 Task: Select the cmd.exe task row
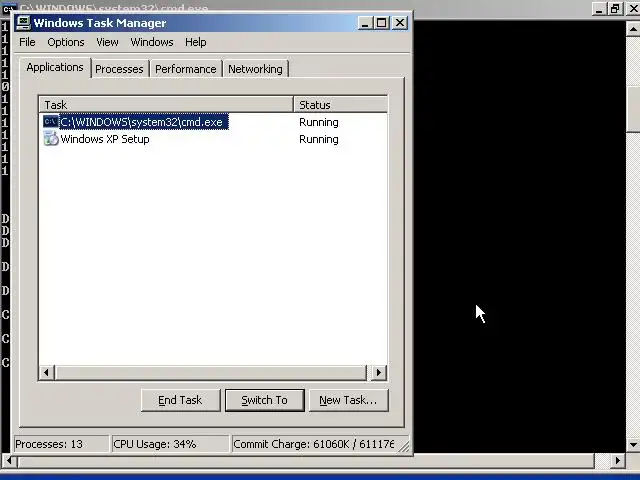[x=213, y=122]
